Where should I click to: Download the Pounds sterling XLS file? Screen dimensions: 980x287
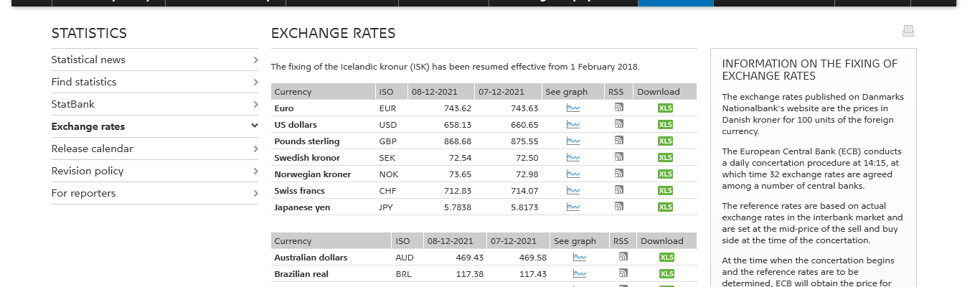pyautogui.click(x=665, y=141)
